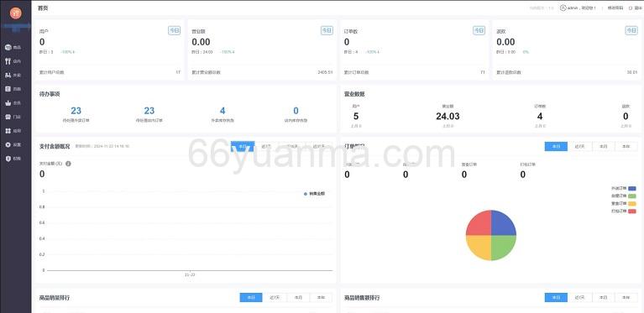Open the gear 设置 settings menu

(13, 145)
